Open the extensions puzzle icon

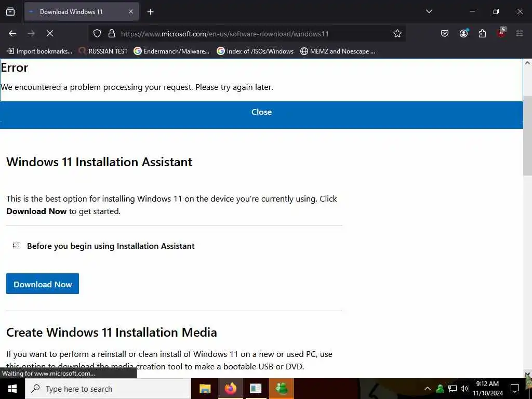tap(482, 33)
